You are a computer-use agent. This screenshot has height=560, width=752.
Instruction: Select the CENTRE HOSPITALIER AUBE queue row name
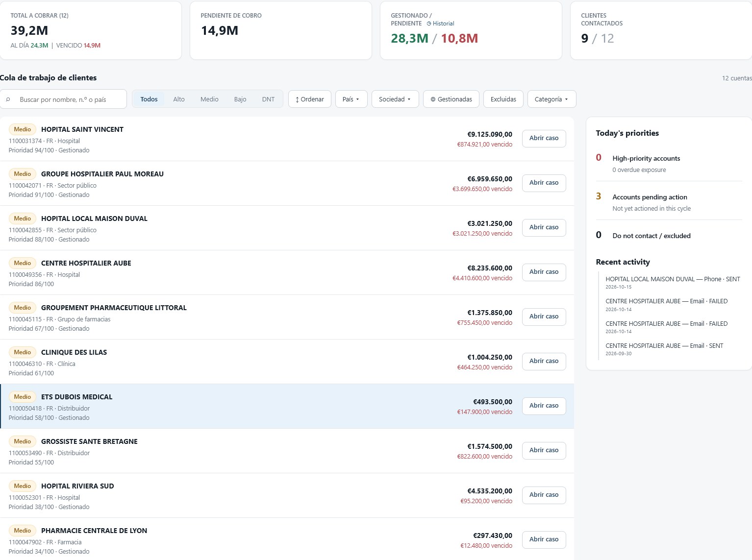point(86,263)
